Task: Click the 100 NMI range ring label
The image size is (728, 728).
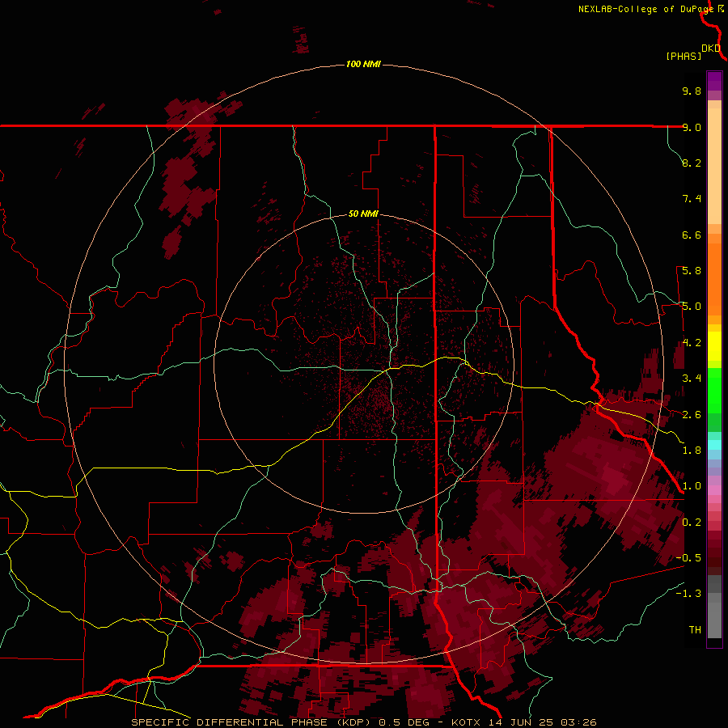Action: 363,64
